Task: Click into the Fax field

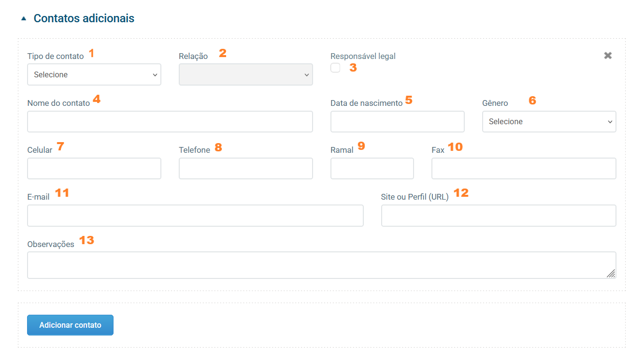Action: pos(524,168)
